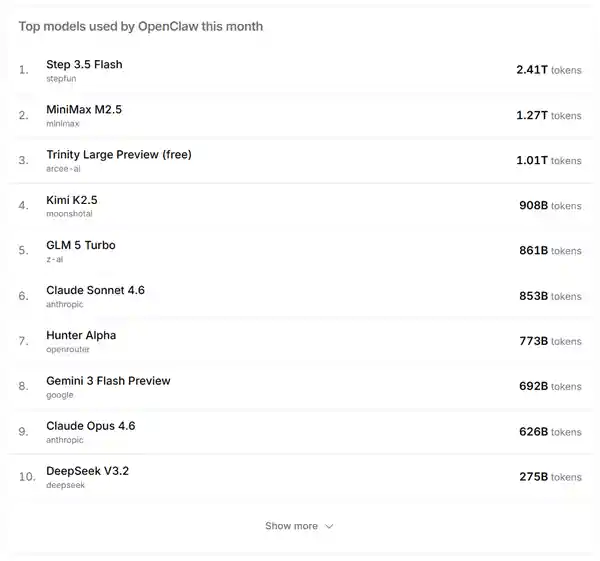Screen dimensions: 600x561
Task: Open the DeepSeek V3.2 model page
Action: click(x=87, y=471)
